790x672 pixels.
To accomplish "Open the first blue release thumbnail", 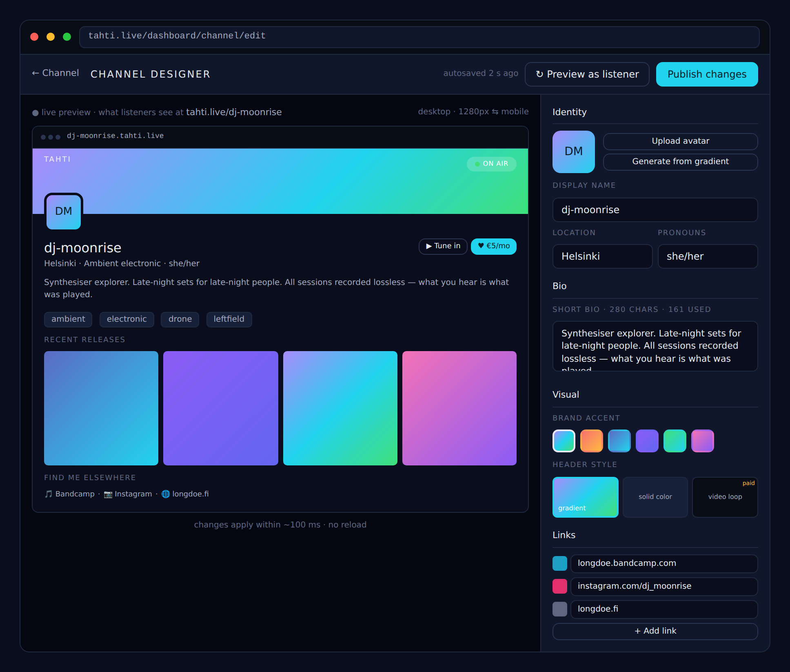I will tap(101, 408).
